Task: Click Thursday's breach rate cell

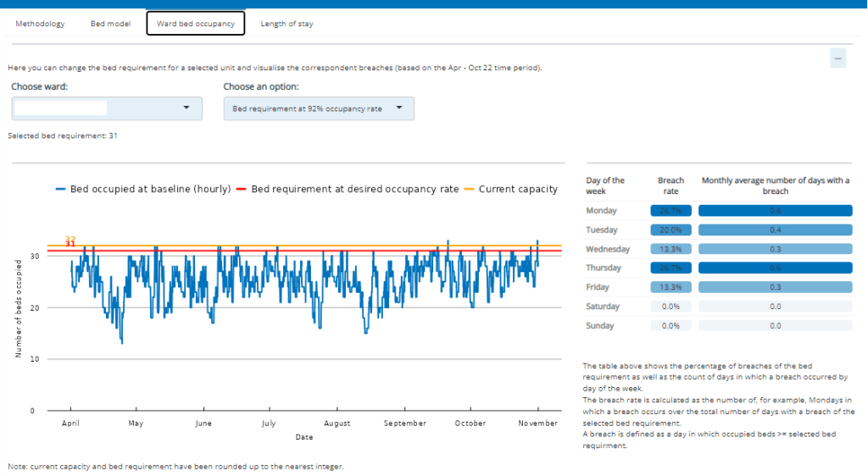Action: (x=670, y=268)
